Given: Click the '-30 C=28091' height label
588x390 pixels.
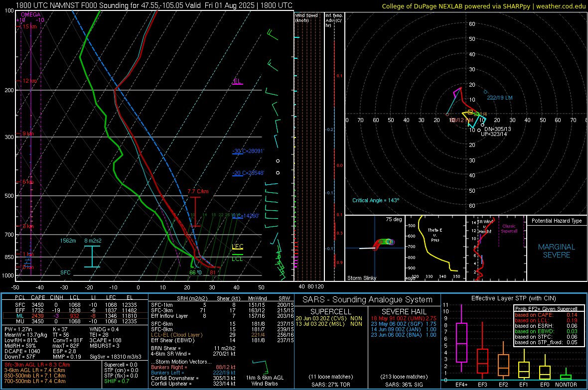Looking at the screenshot, I should coord(248,151).
